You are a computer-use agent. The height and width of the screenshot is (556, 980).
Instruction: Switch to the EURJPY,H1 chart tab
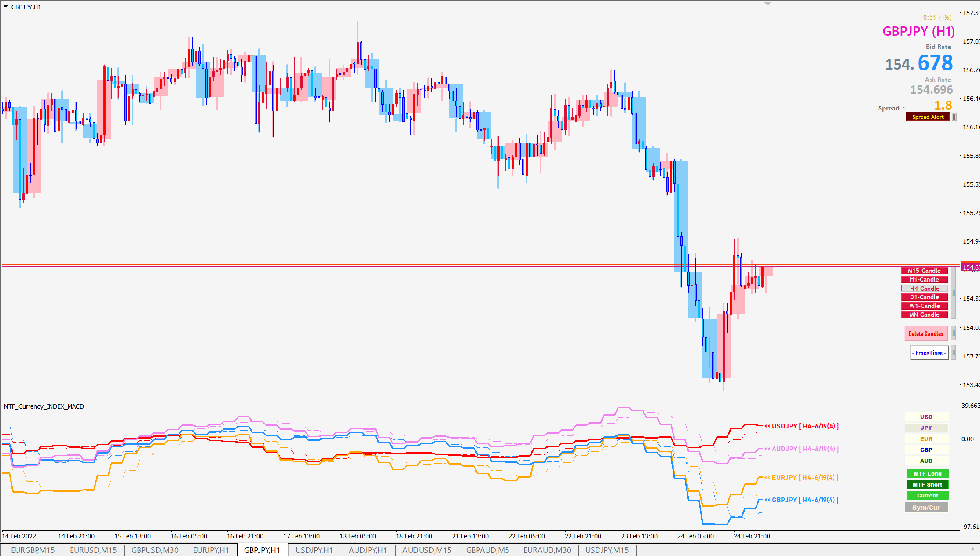(x=211, y=550)
